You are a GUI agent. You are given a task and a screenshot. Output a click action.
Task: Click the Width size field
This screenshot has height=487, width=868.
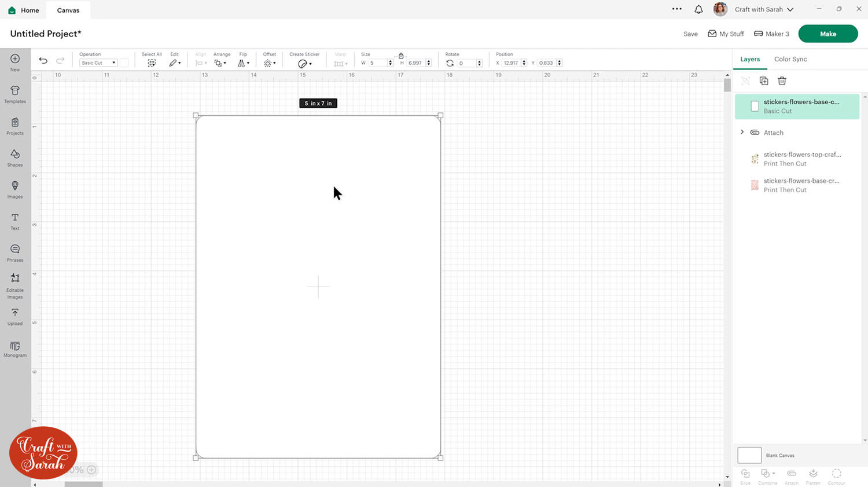coord(377,63)
